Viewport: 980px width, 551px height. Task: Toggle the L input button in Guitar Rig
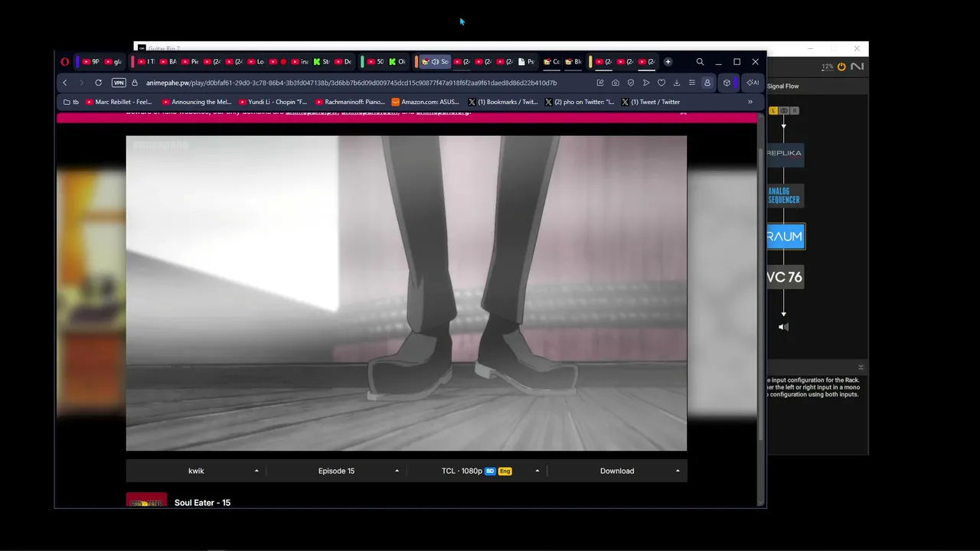[773, 111]
